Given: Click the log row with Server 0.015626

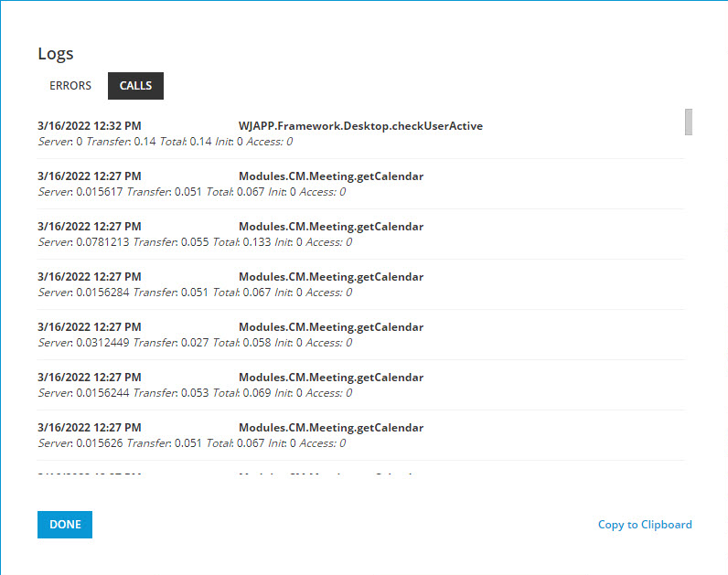Looking at the screenshot, I should click(x=360, y=435).
